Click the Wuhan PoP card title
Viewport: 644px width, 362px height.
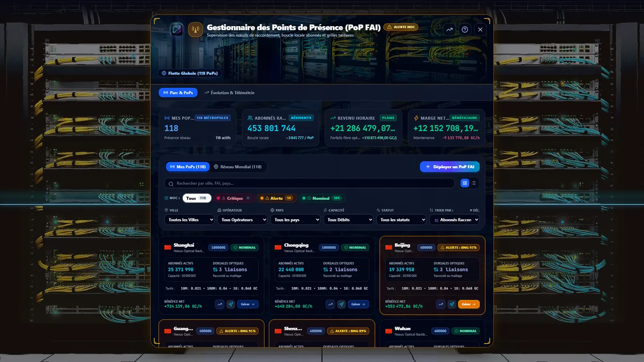pos(402,329)
